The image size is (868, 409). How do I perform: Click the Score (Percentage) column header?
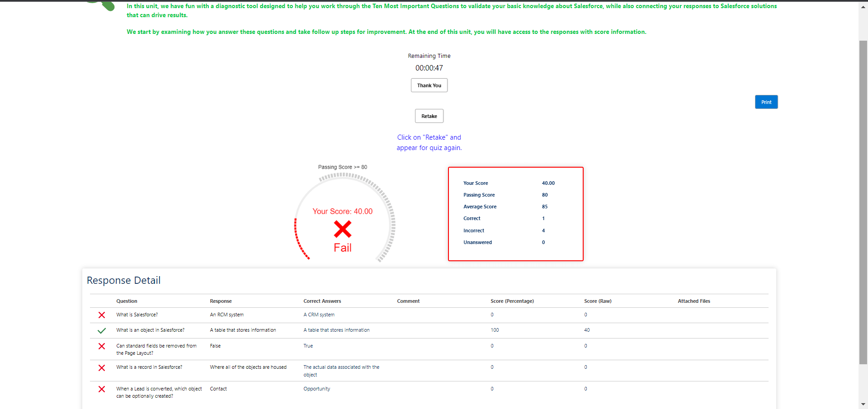512,301
